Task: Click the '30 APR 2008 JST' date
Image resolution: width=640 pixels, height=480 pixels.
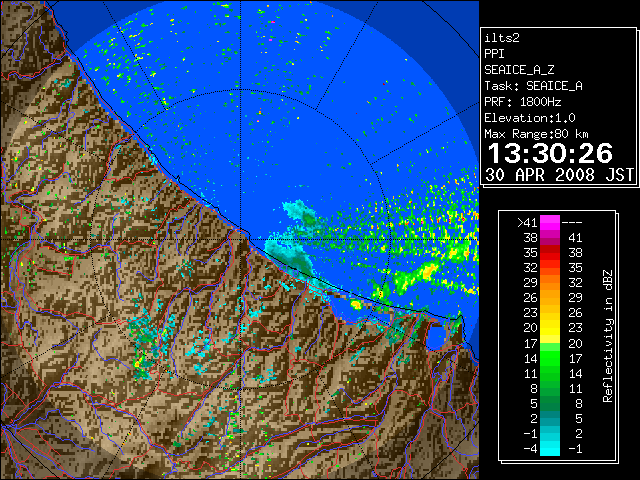Action: click(559, 175)
